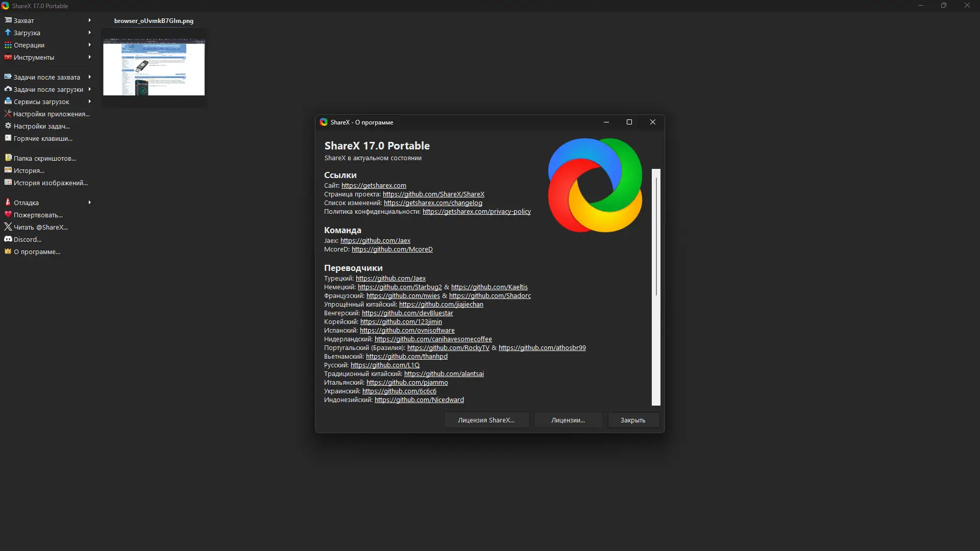Click the История изображений icon
This screenshot has width=980, height=551.
(x=8, y=183)
